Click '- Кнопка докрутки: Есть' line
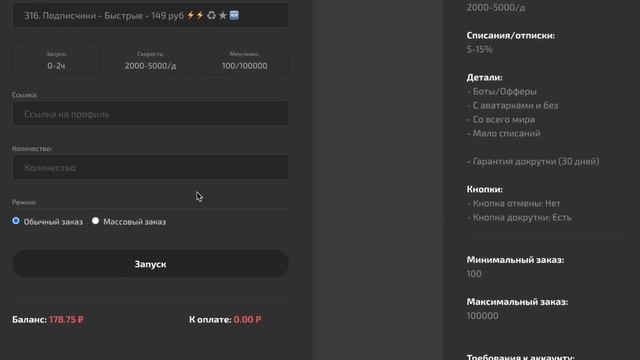Screen dimensions: 640x360 point(519,217)
